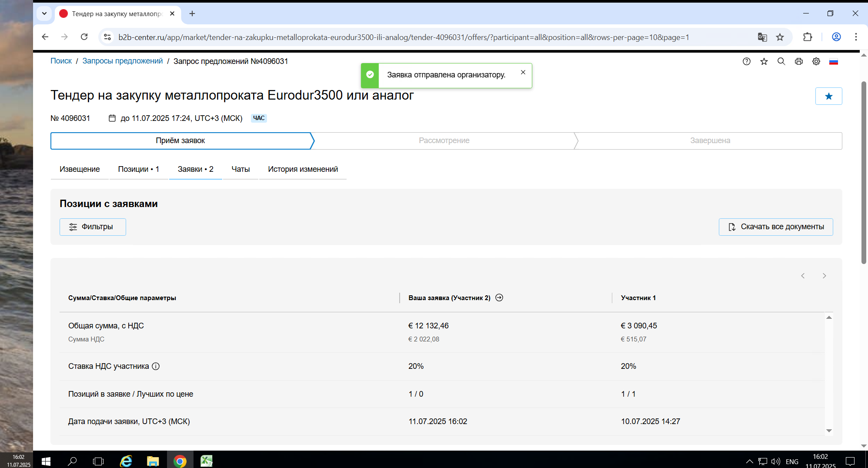
Task: Open the tab search dropdown arrow
Action: (44, 13)
